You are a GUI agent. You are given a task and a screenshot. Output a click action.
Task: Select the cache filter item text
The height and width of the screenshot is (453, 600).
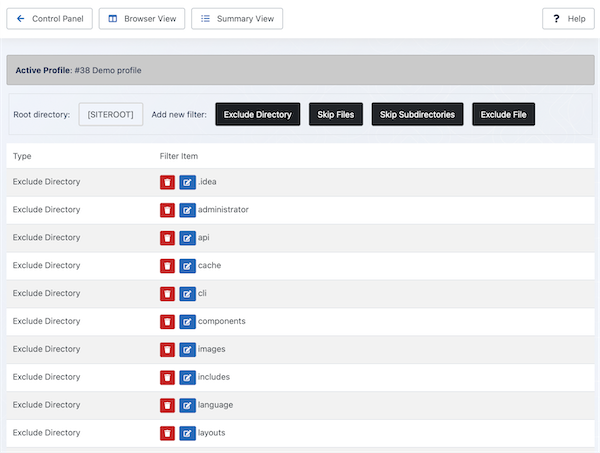click(209, 266)
